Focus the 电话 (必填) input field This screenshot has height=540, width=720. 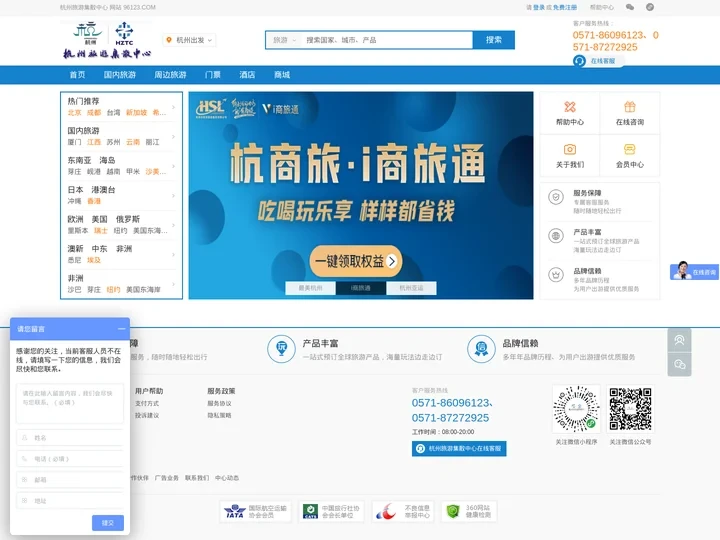[x=70, y=459]
